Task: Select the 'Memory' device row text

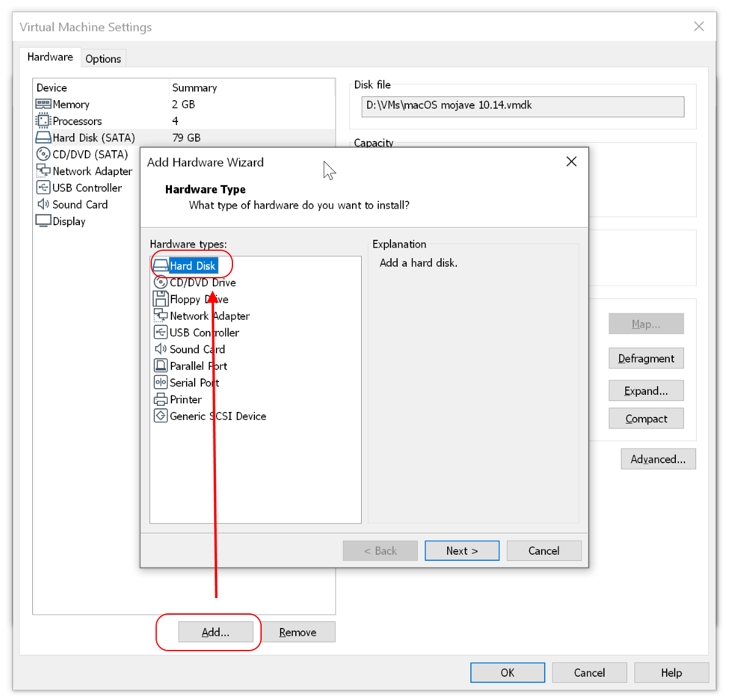Action: pyautogui.click(x=71, y=104)
